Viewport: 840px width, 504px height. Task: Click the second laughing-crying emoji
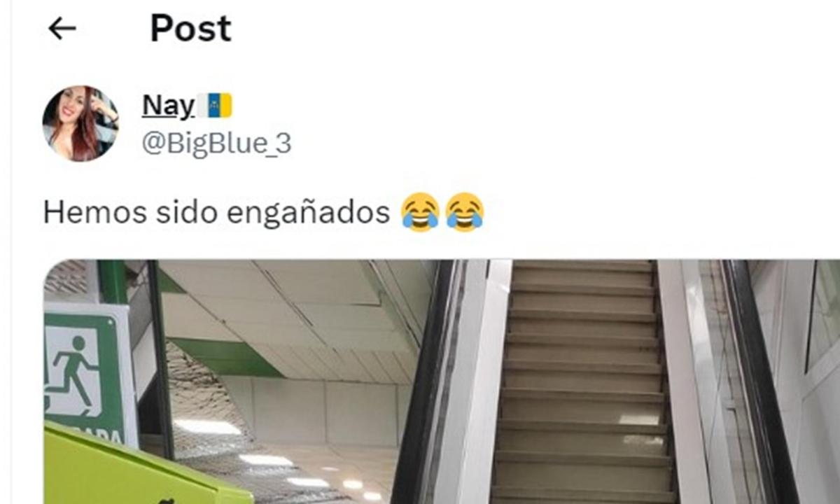465,212
